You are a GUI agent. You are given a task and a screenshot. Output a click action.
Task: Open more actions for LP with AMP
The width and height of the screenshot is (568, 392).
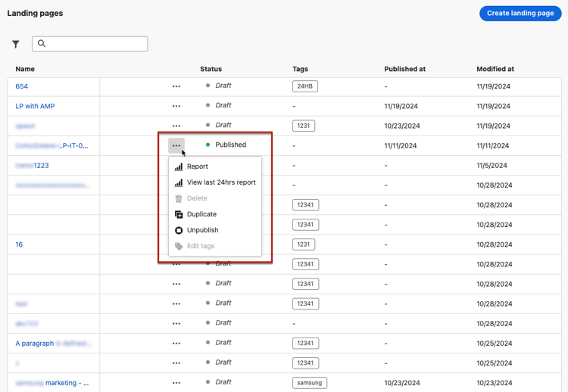click(x=176, y=106)
